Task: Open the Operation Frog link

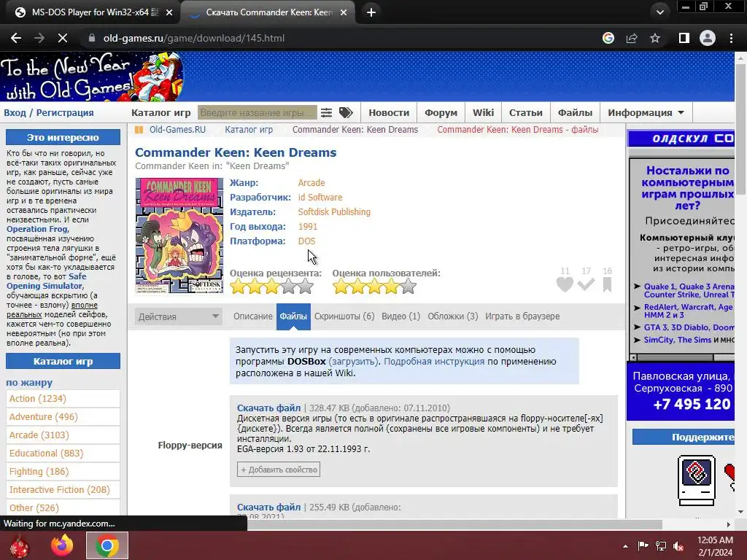Action: coord(37,229)
